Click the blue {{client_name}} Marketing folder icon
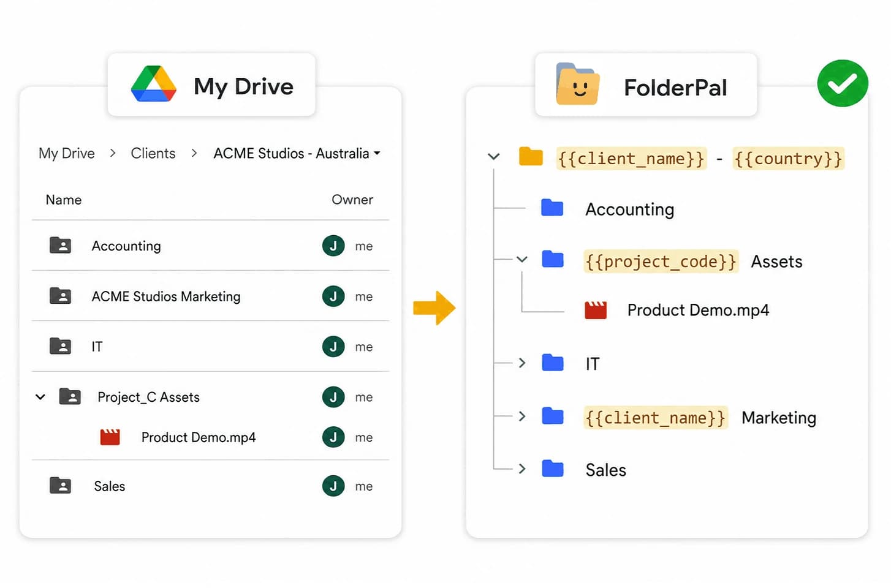 553,417
